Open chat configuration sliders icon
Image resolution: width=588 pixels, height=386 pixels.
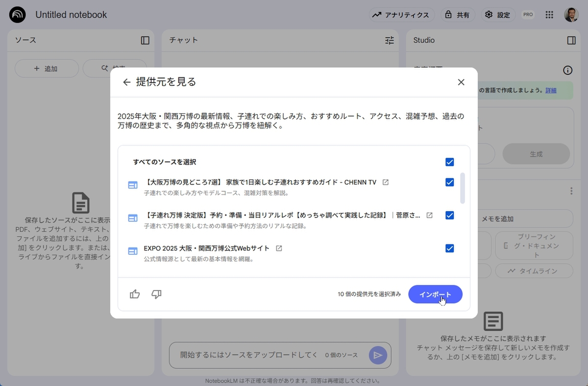click(x=390, y=40)
